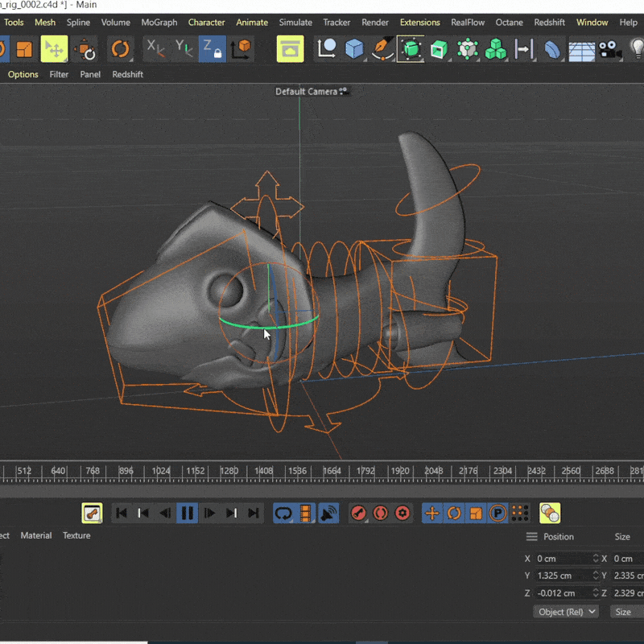Toggle the Z axis lock
644x644 pixels.
(x=213, y=49)
